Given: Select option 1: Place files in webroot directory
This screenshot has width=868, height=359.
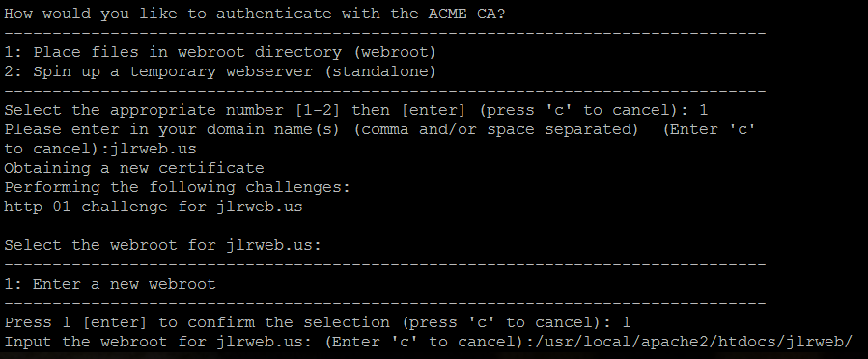Looking at the screenshot, I should point(220,52).
